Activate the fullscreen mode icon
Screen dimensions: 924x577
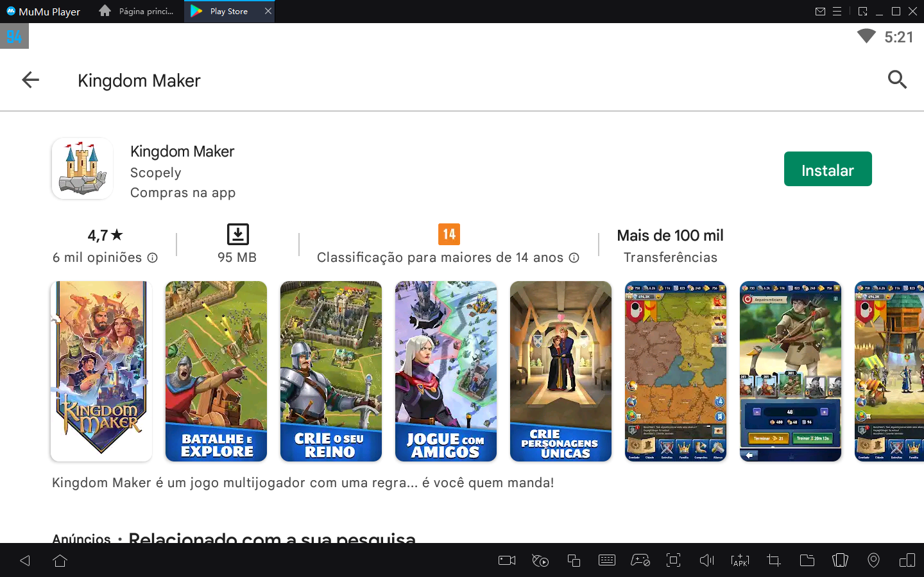[x=673, y=560]
